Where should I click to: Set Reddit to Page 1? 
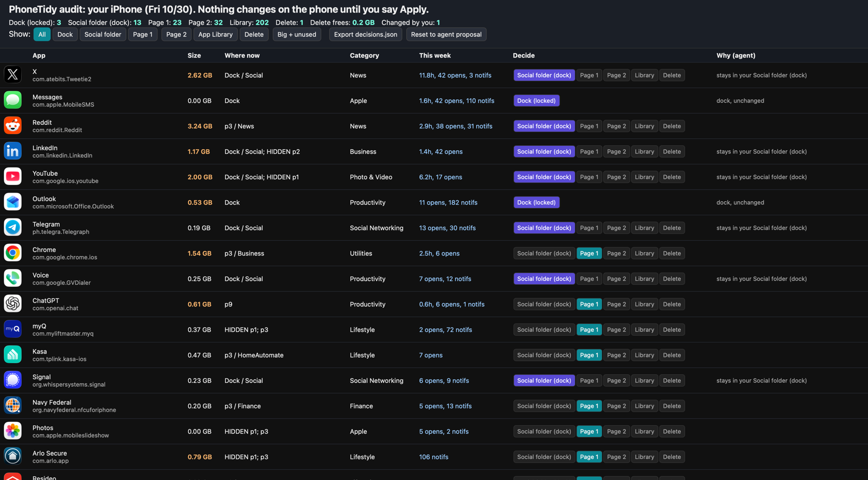pos(589,126)
